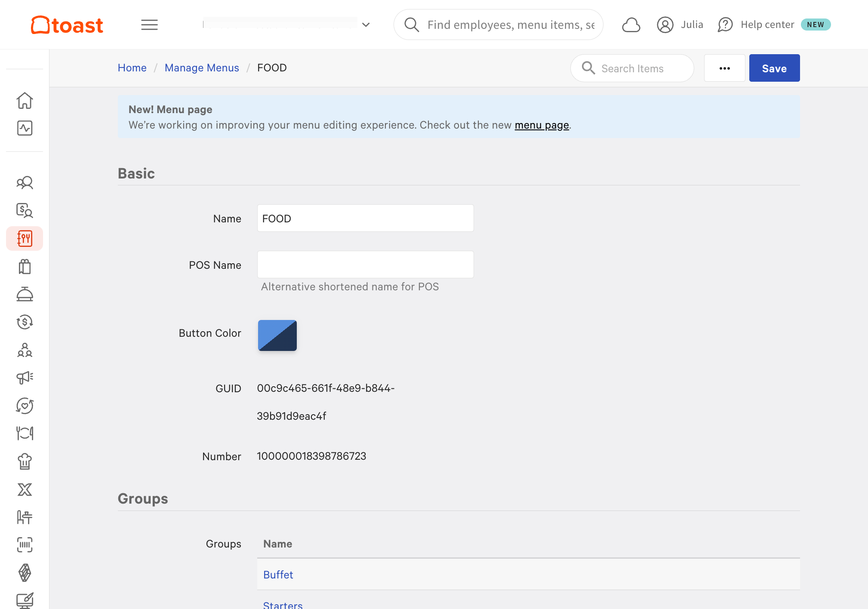Click the Name column header in Groups

[x=277, y=544]
